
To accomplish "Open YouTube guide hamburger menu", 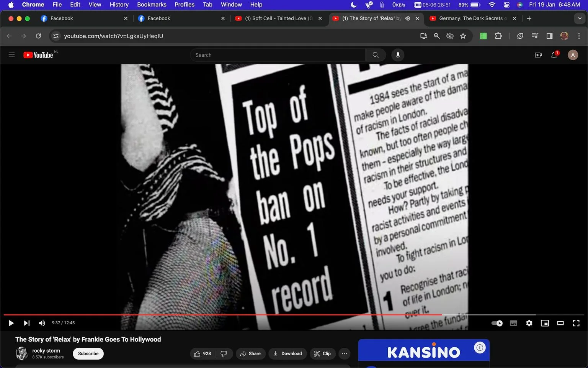I will pyautogui.click(x=11, y=55).
